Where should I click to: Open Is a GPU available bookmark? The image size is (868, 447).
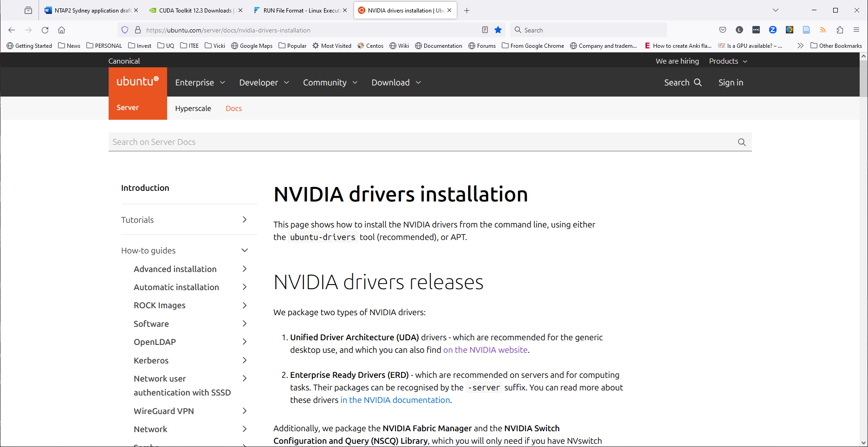(750, 45)
